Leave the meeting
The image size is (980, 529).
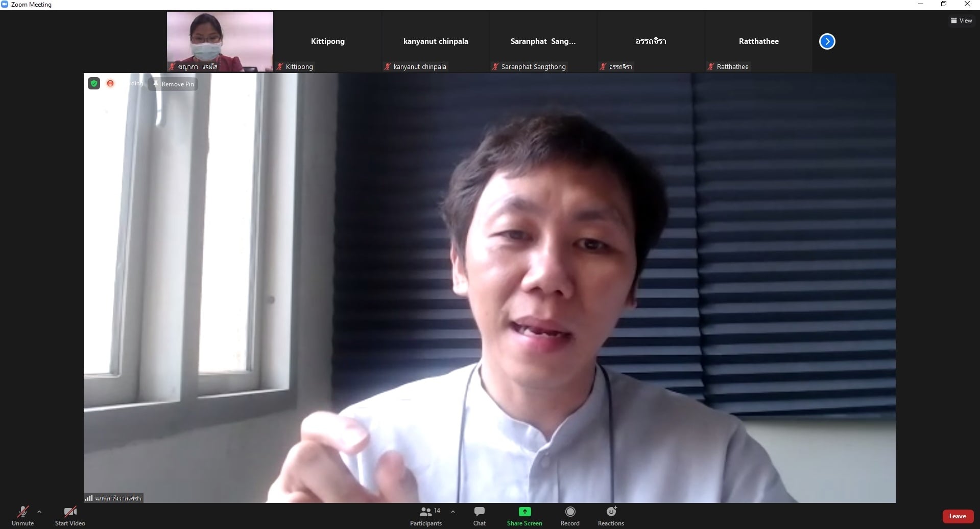pos(957,516)
